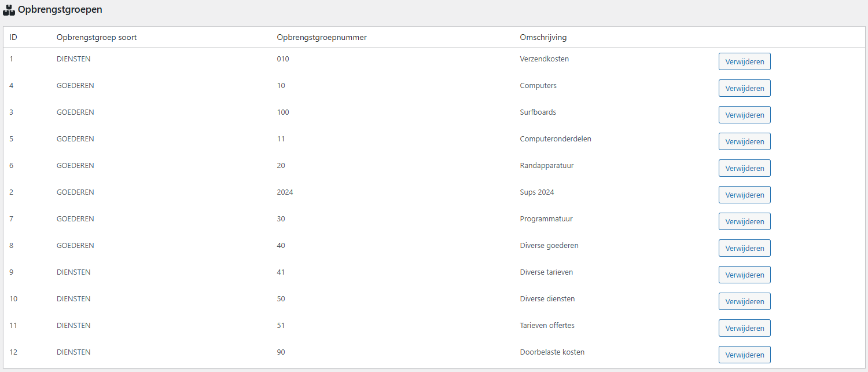The height and width of the screenshot is (372, 868).
Task: Click Verwijderen in the Diverse tarieven row
Action: [744, 275]
